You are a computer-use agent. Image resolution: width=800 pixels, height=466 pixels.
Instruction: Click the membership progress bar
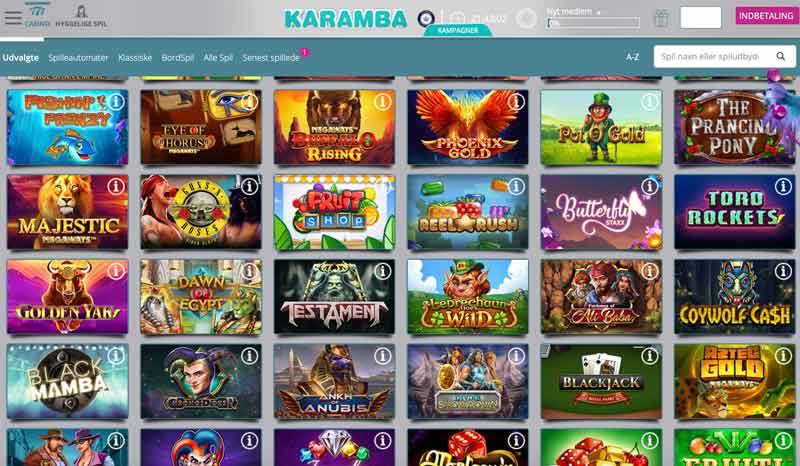click(x=593, y=22)
